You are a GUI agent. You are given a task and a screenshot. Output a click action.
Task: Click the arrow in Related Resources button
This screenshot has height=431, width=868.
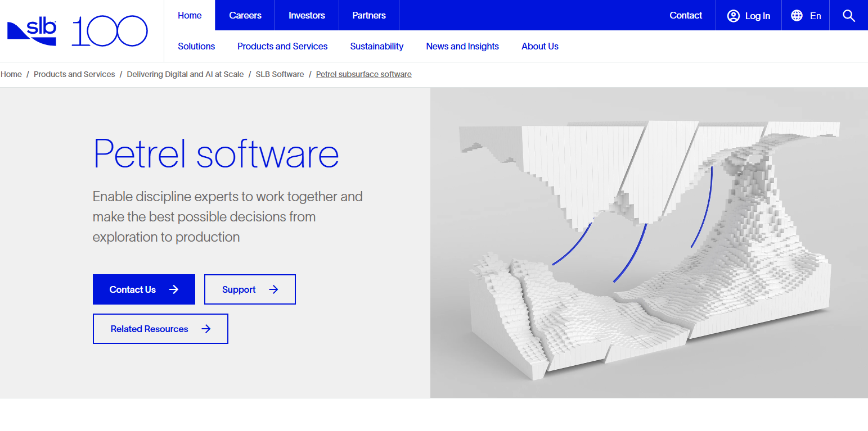click(x=206, y=329)
